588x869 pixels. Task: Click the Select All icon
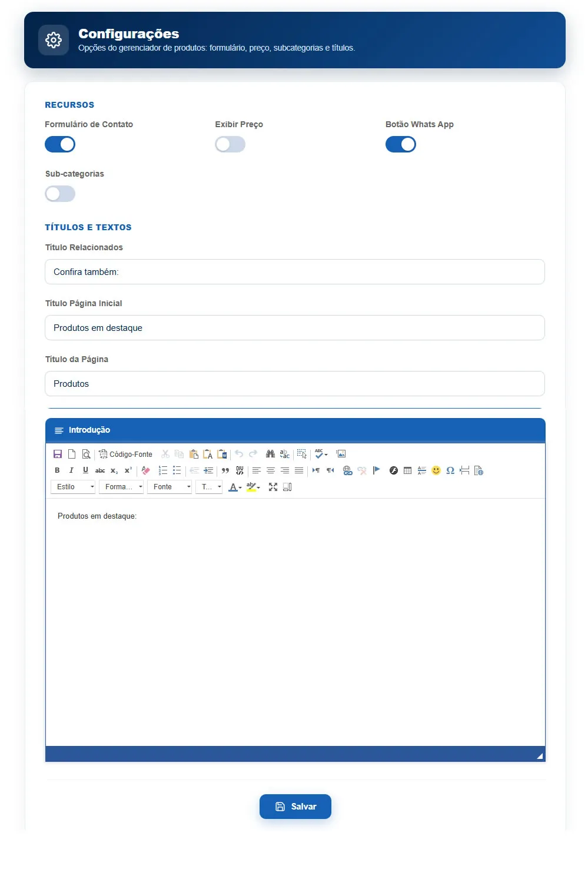pos(302,454)
